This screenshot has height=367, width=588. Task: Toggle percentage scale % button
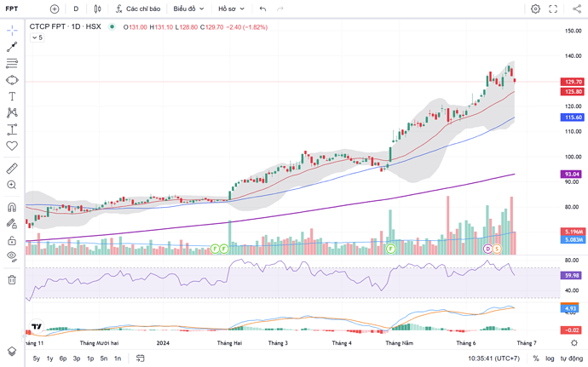coord(536,358)
